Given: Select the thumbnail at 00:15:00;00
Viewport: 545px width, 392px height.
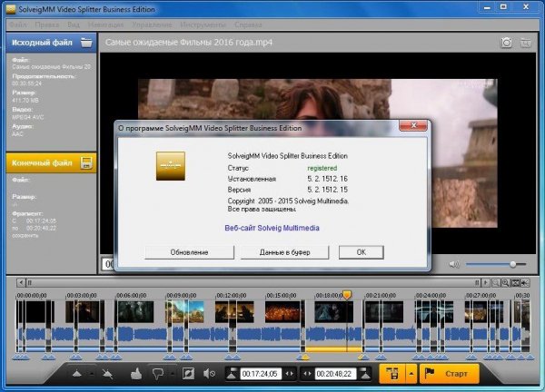Looking at the screenshot, I should (284, 312).
